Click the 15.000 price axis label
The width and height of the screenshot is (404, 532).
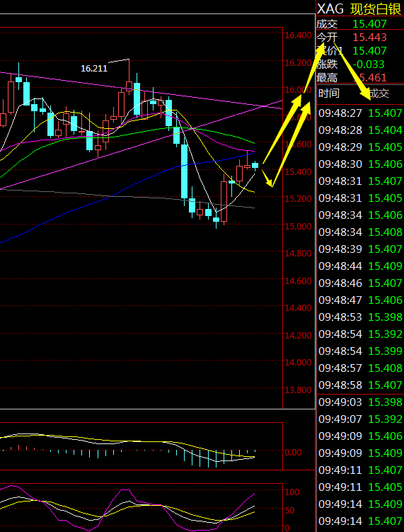pyautogui.click(x=298, y=226)
